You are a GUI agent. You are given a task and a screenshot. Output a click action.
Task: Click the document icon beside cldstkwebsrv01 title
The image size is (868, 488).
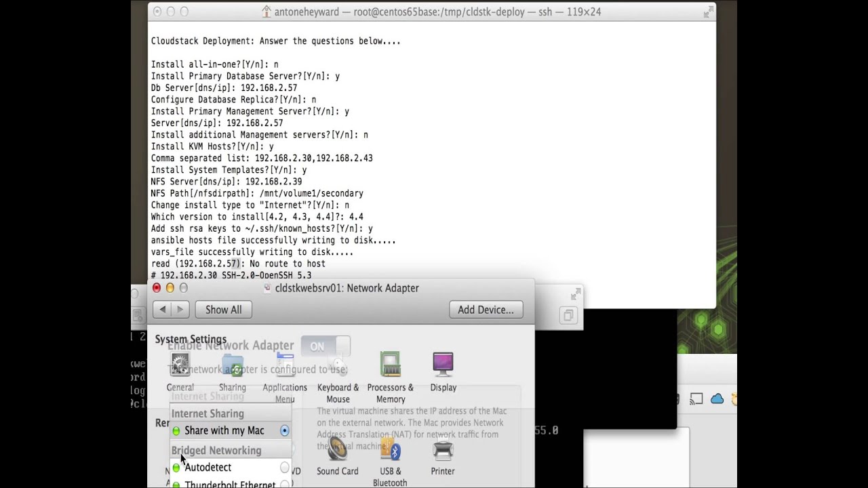click(x=268, y=288)
